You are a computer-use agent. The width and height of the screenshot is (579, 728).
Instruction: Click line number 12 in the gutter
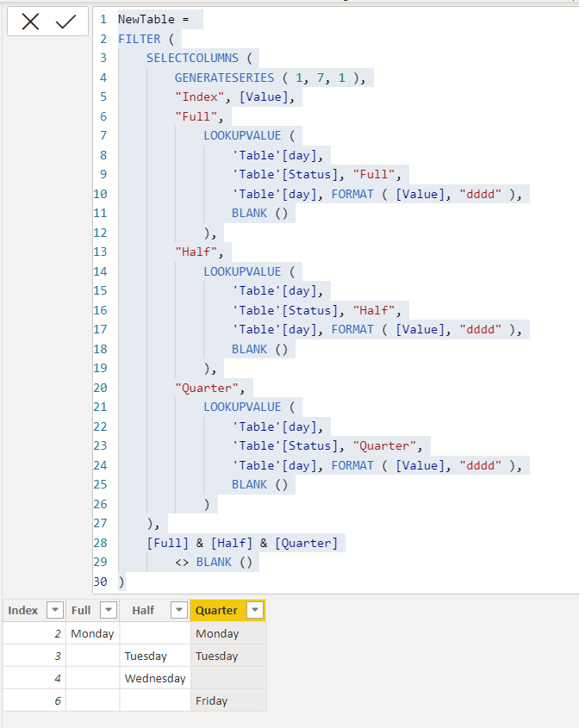pyautogui.click(x=100, y=233)
